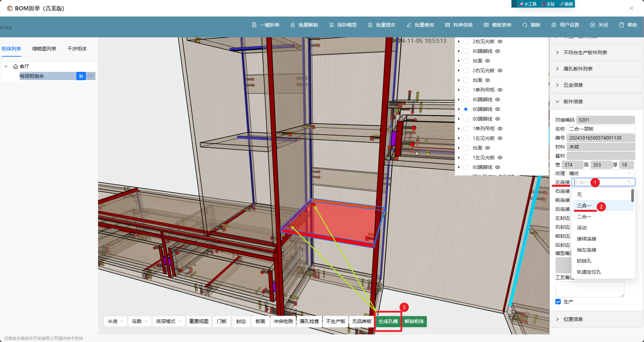Expand the 五金信息 section

coord(573,85)
